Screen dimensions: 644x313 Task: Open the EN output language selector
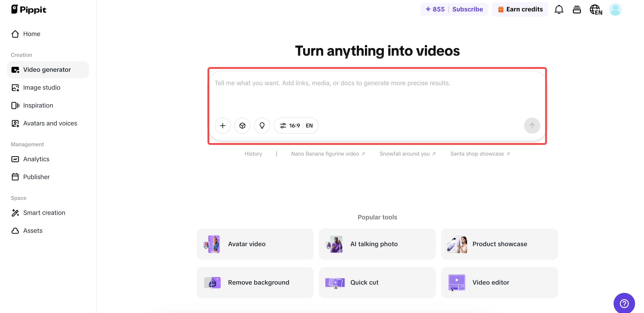pos(309,125)
